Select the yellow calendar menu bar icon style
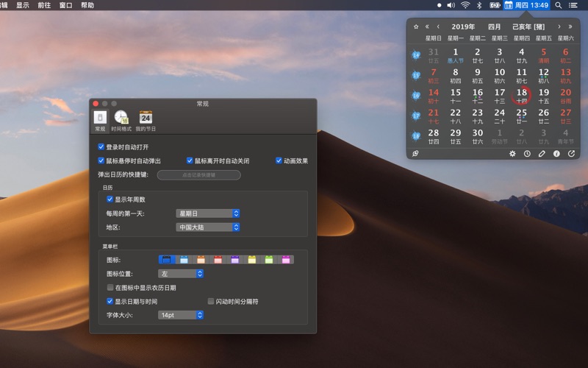 (252, 260)
